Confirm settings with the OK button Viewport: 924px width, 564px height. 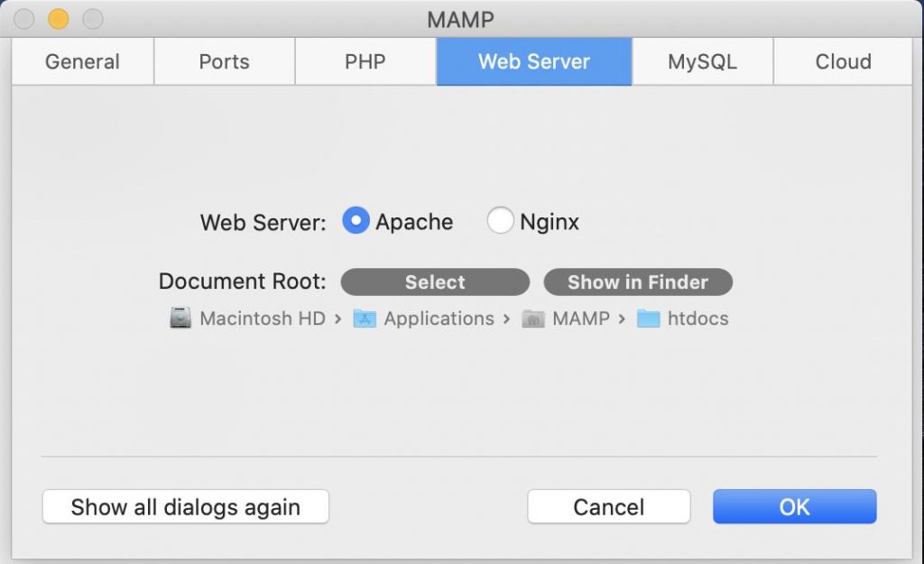tap(795, 507)
